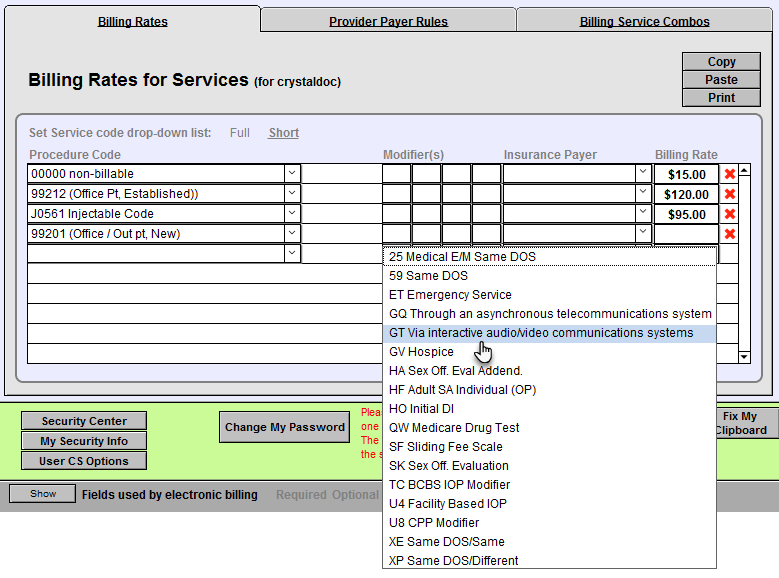Screen dimensions: 779x578
Task: Switch service code list to Full
Action: [240, 133]
